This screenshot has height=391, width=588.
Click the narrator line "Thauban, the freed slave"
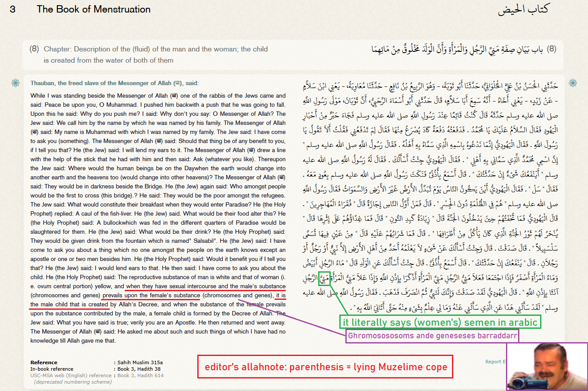[x=114, y=83]
